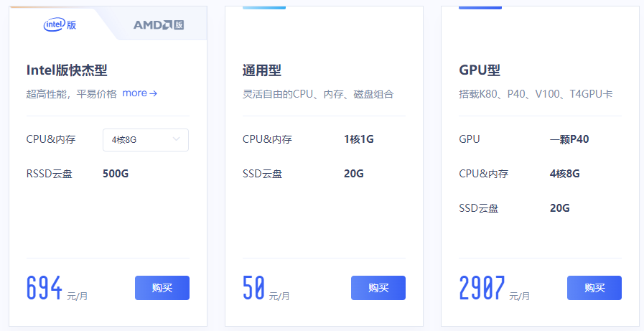Click the SSD云盘 label in 通用型 card
Screen dimensions: 644x331
(263, 174)
